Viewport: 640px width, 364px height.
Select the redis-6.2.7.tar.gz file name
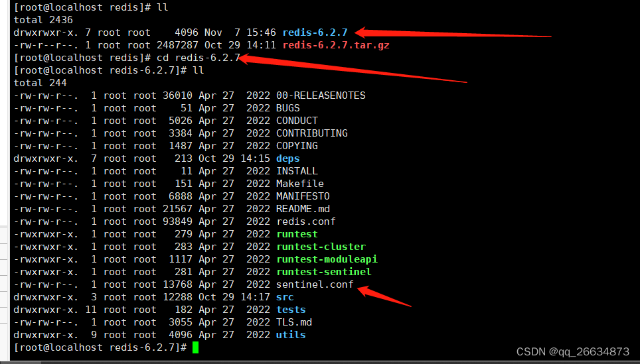coord(336,45)
